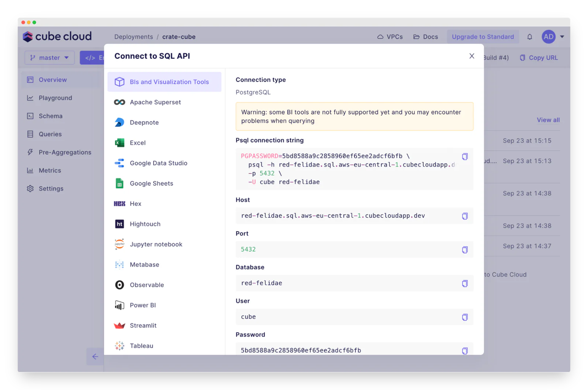
Task: Copy the Database value
Action: (465, 283)
